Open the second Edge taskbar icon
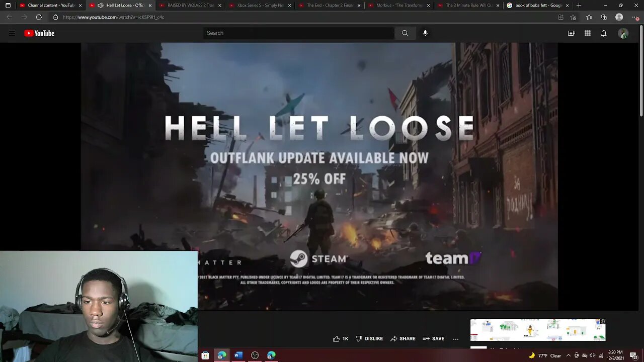Viewport: 644px width, 362px height. (x=272, y=355)
